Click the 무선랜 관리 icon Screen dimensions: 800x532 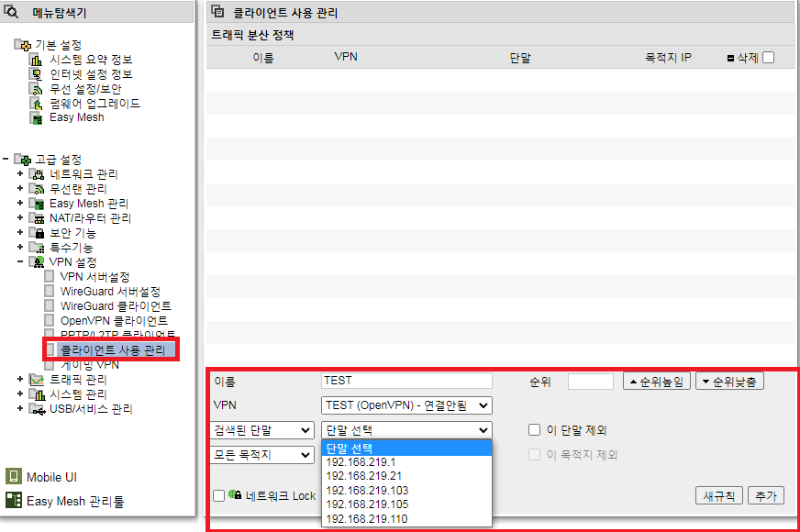click(37, 189)
